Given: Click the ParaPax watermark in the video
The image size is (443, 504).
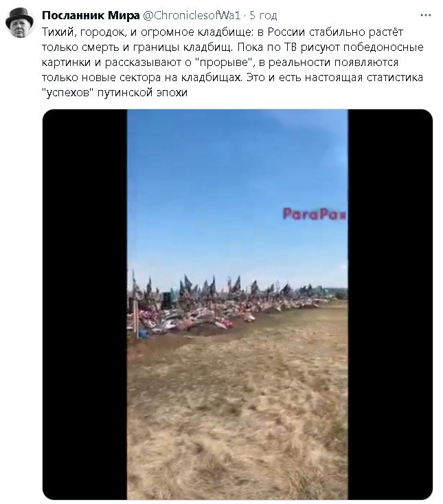Looking at the screenshot, I should pos(315,214).
